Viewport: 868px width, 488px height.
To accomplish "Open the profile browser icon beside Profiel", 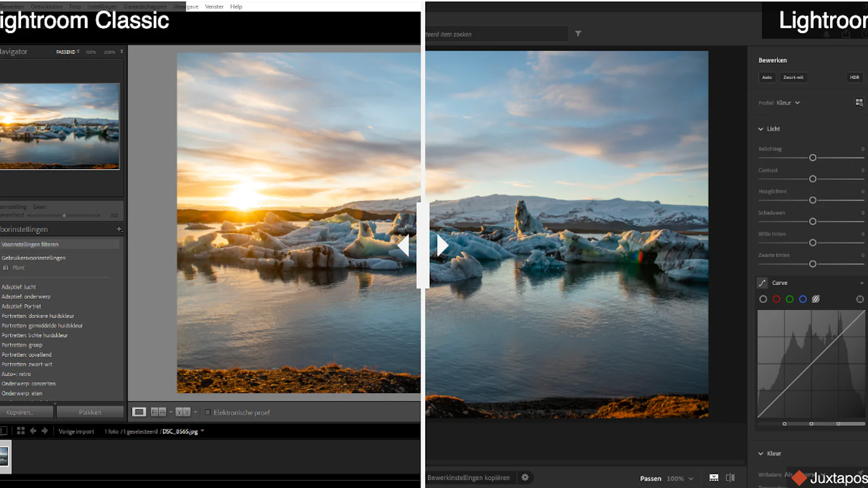I will (x=859, y=102).
